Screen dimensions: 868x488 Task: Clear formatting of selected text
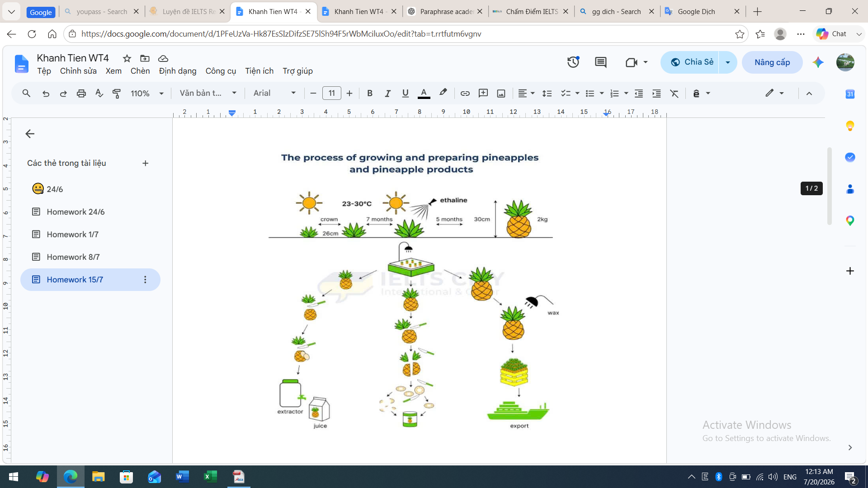(x=674, y=93)
